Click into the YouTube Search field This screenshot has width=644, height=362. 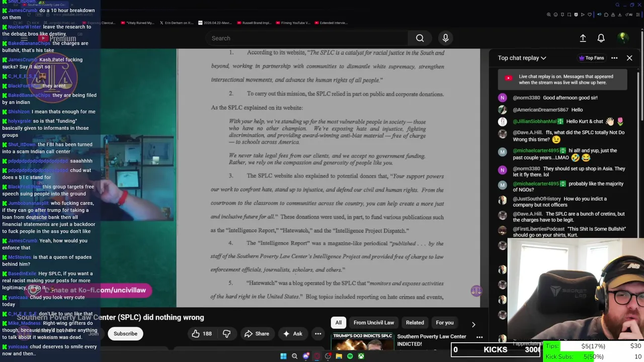point(307,38)
